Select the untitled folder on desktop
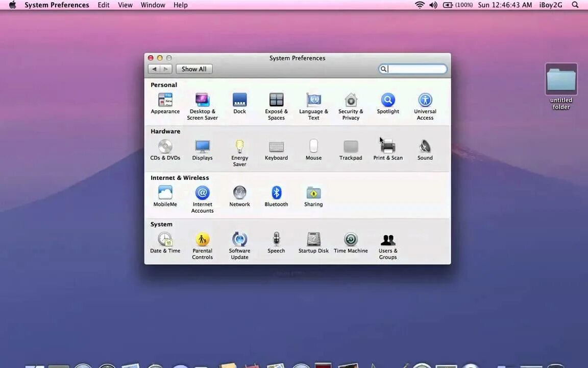 [x=561, y=87]
